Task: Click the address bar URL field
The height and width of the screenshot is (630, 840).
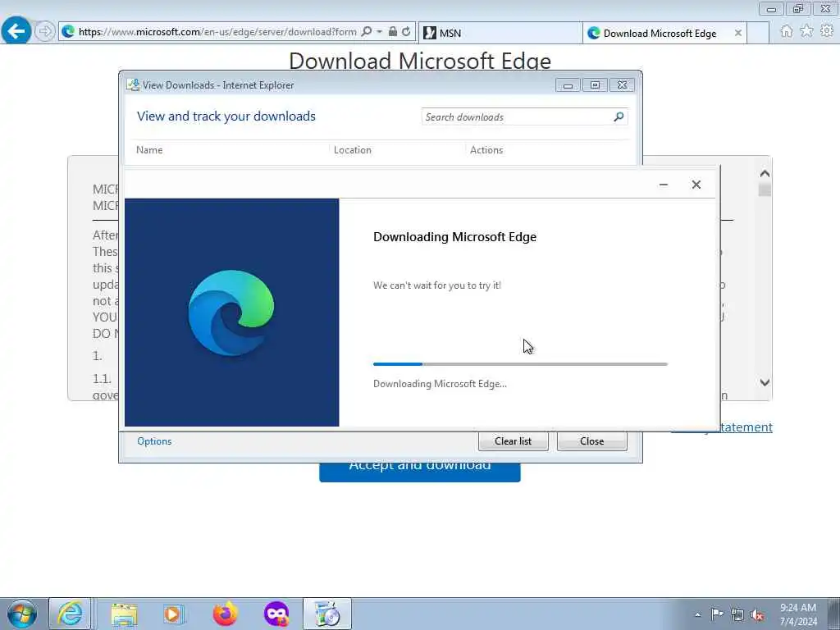Action: 217,32
